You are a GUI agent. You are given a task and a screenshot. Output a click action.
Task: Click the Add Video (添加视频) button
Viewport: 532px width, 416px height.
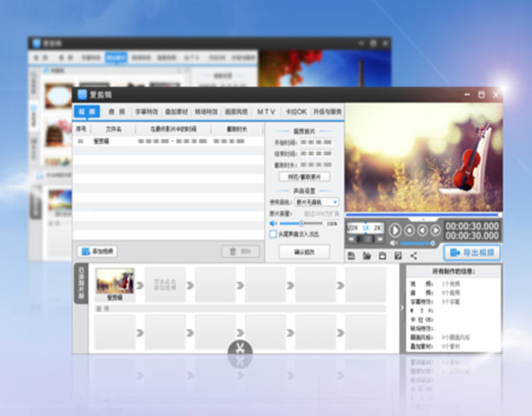pos(98,251)
